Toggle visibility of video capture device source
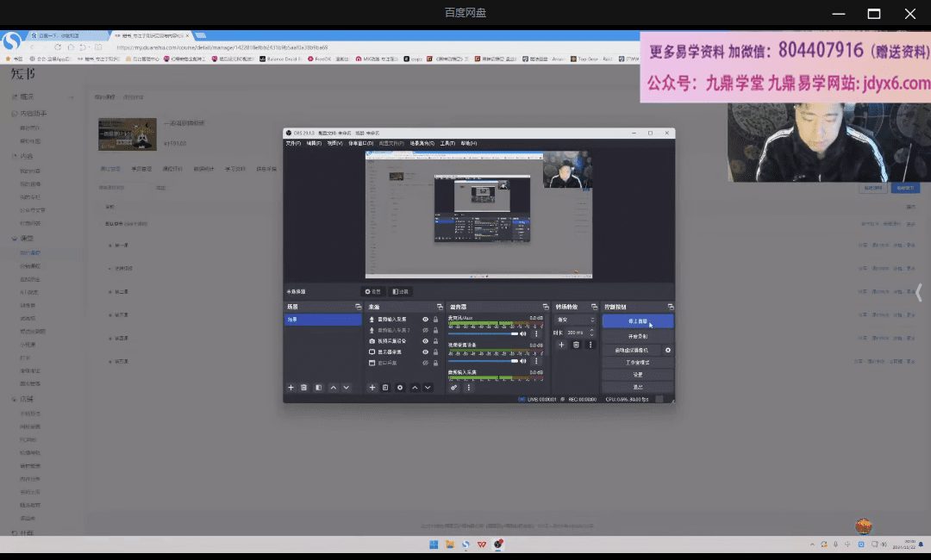931x560 pixels. 425,341
